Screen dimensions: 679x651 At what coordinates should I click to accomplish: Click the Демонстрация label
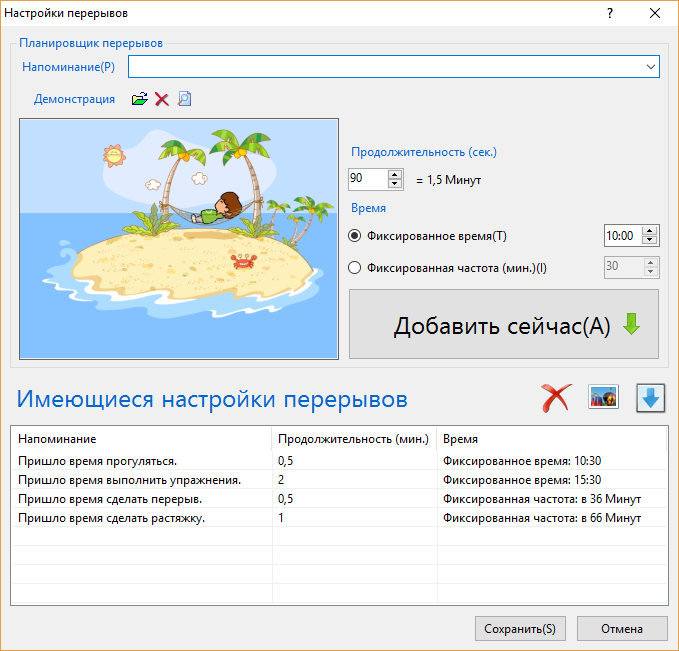point(74,99)
